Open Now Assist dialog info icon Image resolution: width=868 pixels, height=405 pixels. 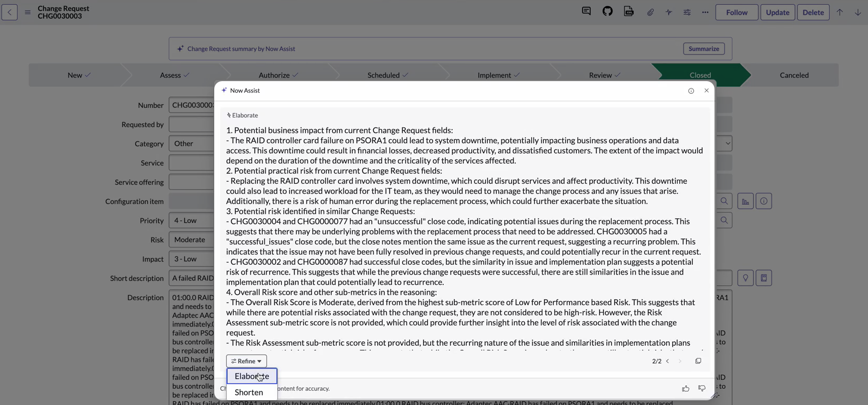click(691, 91)
